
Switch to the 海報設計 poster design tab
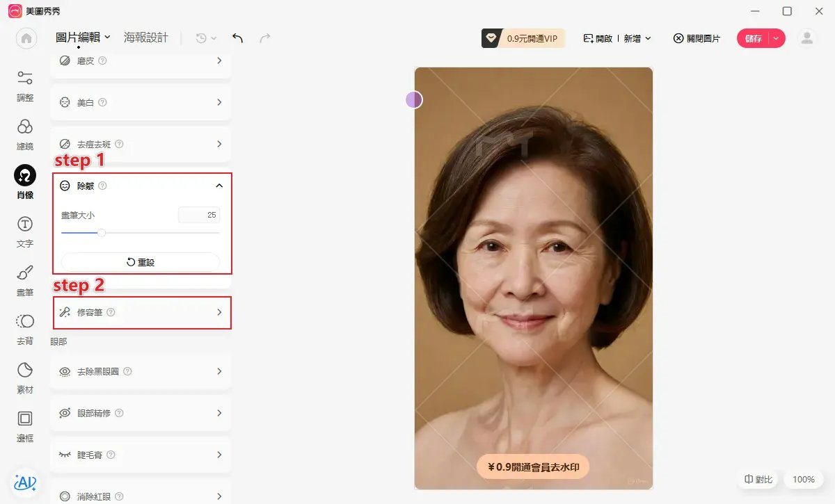coord(144,38)
